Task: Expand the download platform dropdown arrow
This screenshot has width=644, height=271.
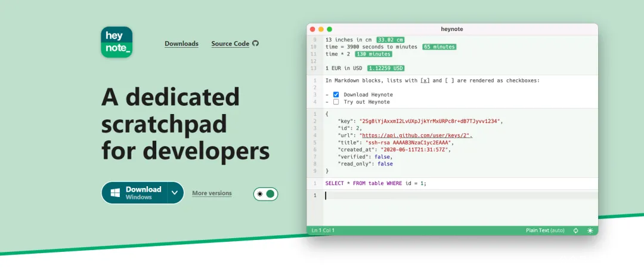Action: click(175, 193)
